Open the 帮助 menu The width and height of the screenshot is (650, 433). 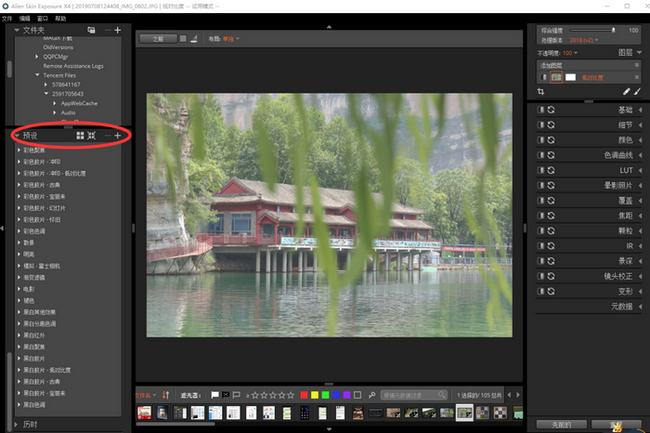(x=61, y=18)
